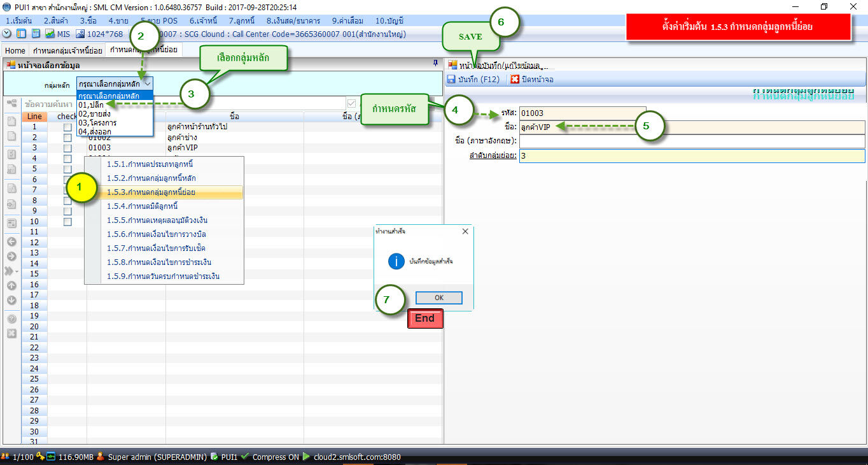Tick the checkbox in row Line 1
The height and width of the screenshot is (465, 868).
(67, 127)
